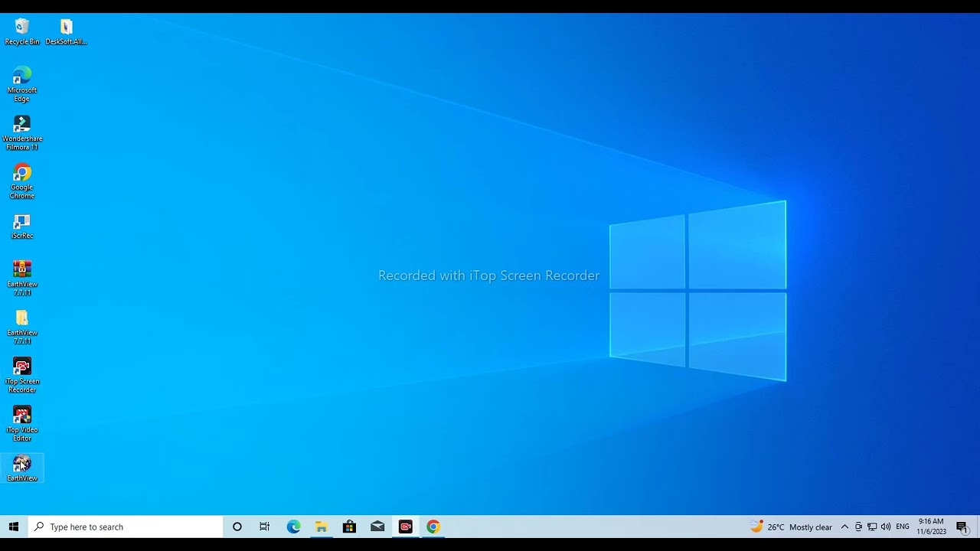Select the Google Chrome desktop shortcut
Viewport: 980px width, 551px height.
pyautogui.click(x=22, y=181)
